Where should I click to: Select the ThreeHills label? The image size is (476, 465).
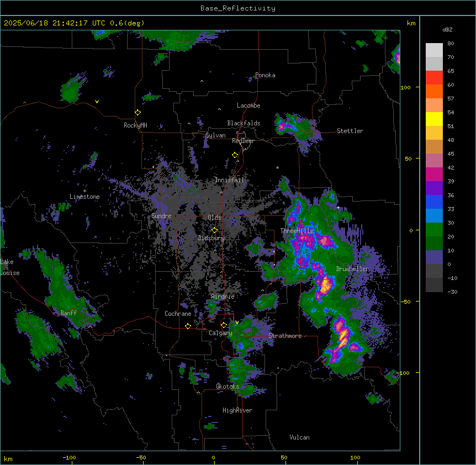point(297,231)
